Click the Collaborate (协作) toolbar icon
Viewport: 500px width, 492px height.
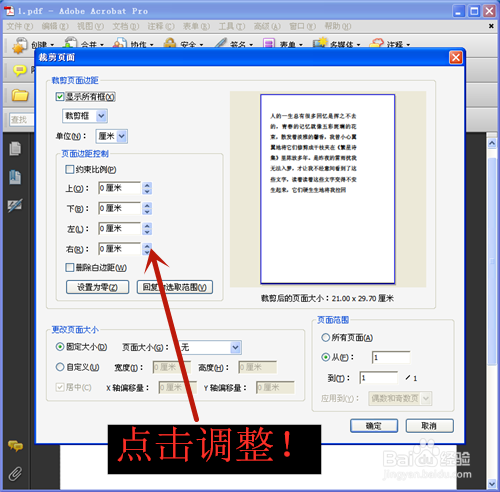pyautogui.click(x=120, y=43)
